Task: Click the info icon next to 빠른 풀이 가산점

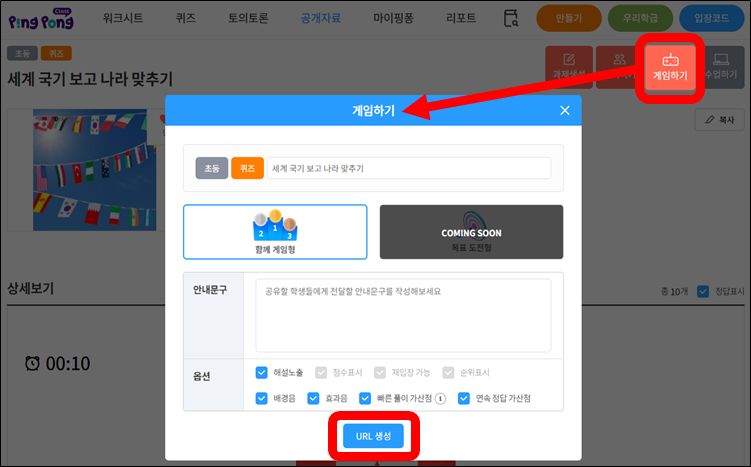Action: click(440, 398)
